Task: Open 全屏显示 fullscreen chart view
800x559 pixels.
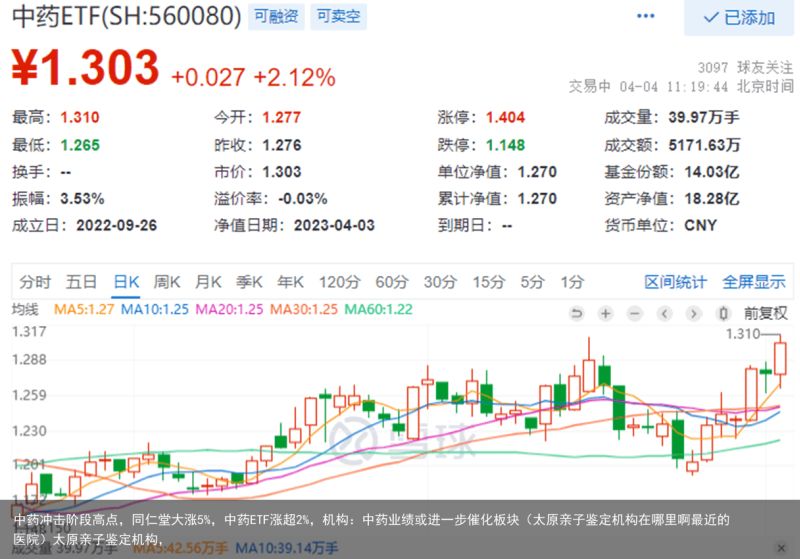Action: coord(754,282)
